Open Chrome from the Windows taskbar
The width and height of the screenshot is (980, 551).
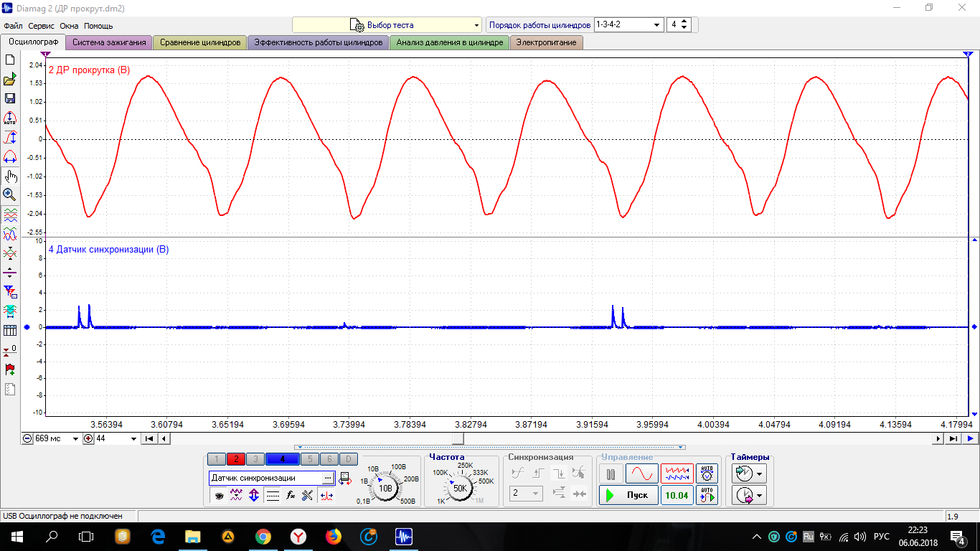(263, 536)
